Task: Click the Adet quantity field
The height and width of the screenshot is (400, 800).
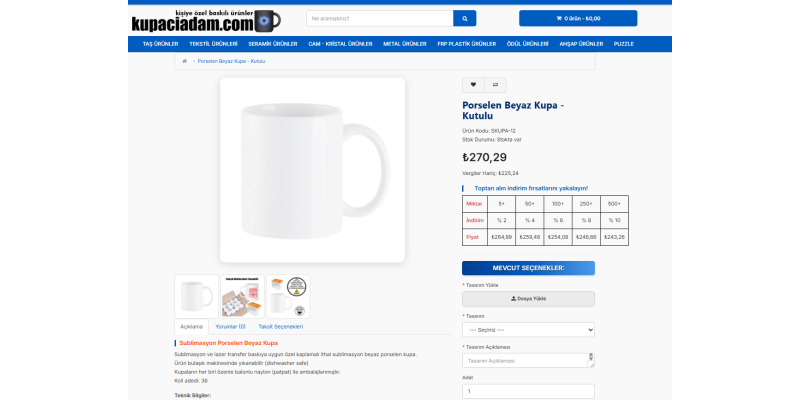Action: [528, 391]
